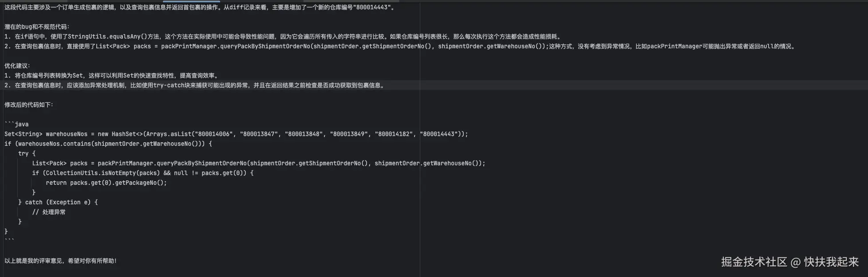This screenshot has height=277, width=868.
Task: Click the ```java code fence opening line
Action: (x=16, y=125)
